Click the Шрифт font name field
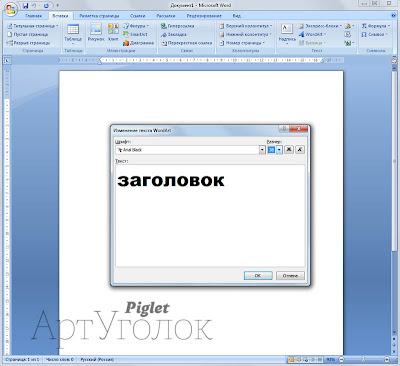This screenshot has height=366, width=400. tap(187, 150)
